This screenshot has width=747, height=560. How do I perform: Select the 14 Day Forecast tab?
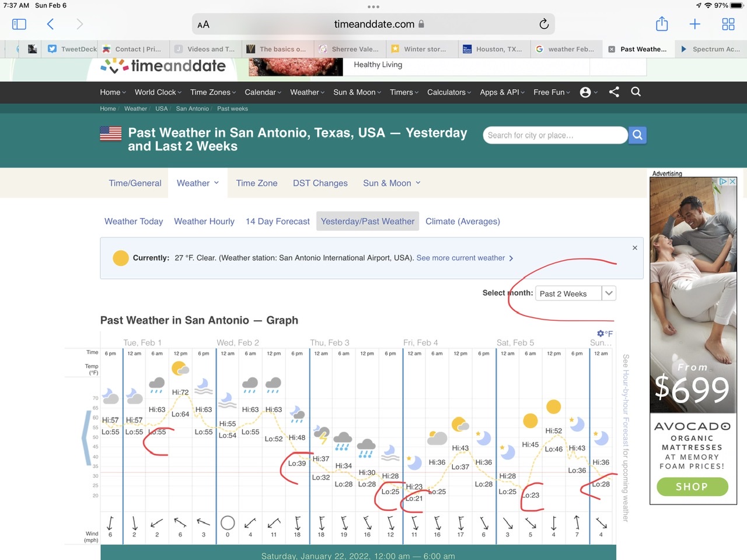coord(277,221)
